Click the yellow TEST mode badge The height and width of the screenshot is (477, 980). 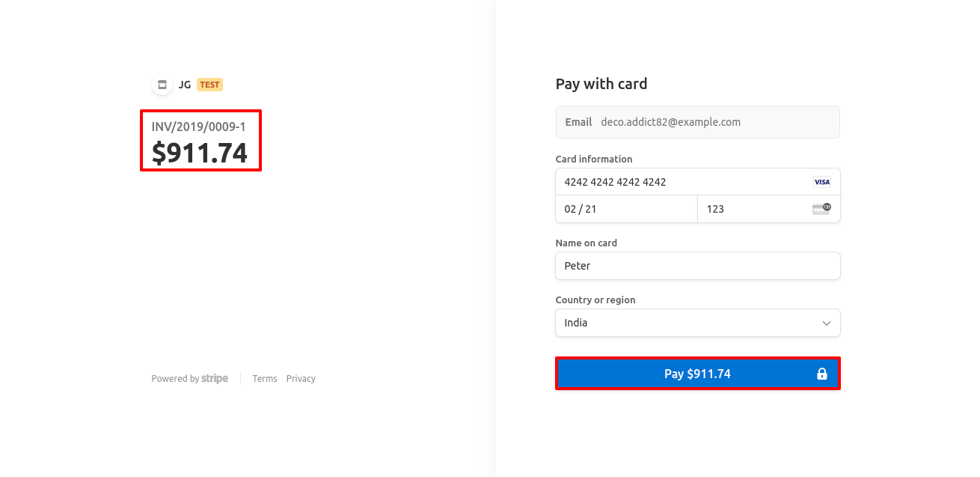pyautogui.click(x=209, y=85)
